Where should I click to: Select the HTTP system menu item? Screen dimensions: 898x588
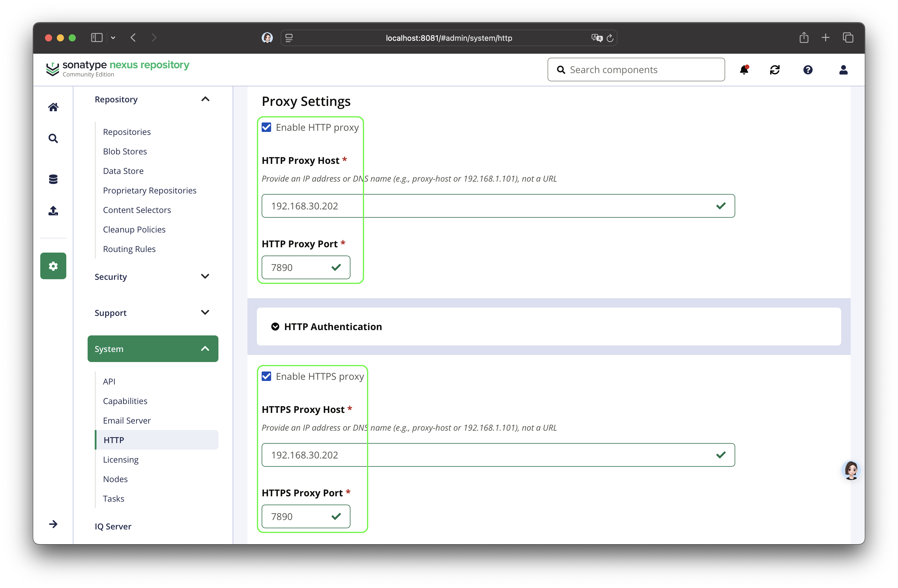(x=157, y=440)
